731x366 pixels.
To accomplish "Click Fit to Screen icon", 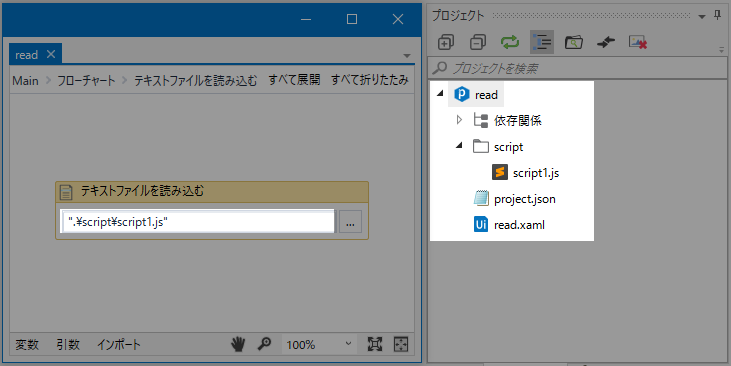I will [375, 345].
